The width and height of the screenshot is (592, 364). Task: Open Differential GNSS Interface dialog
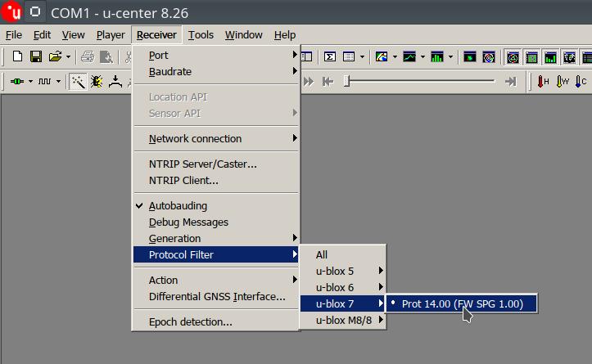point(216,296)
